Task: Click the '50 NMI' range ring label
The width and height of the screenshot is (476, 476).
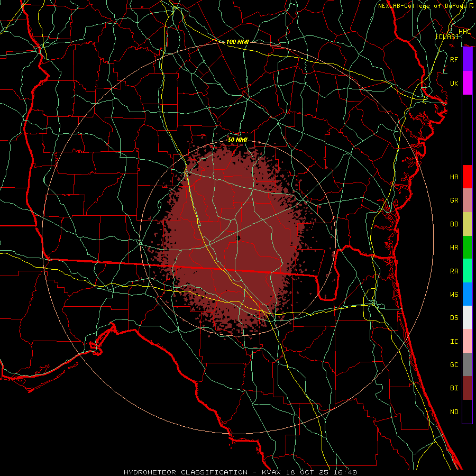Action: coord(237,140)
